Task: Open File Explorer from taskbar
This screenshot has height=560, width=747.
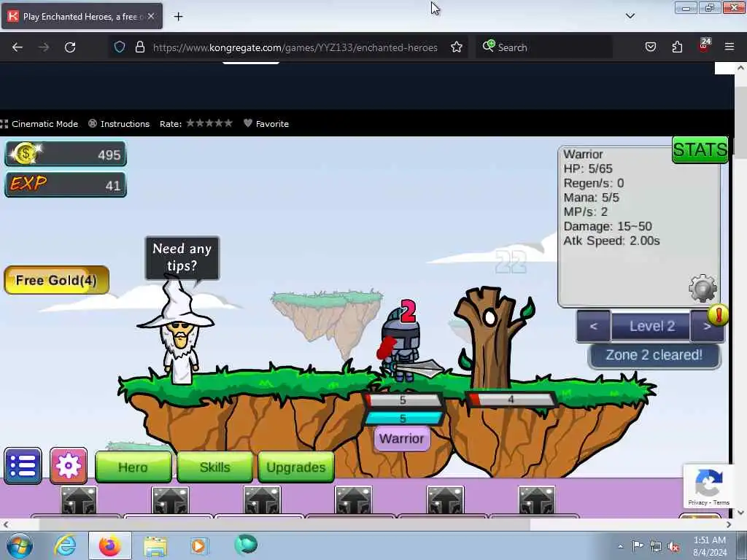Action: pos(155,545)
